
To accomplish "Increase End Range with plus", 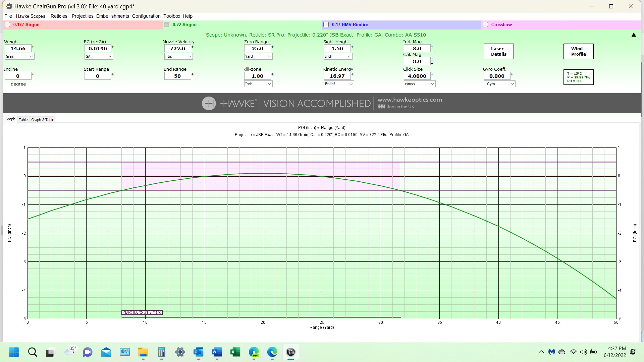I will coord(193,74).
